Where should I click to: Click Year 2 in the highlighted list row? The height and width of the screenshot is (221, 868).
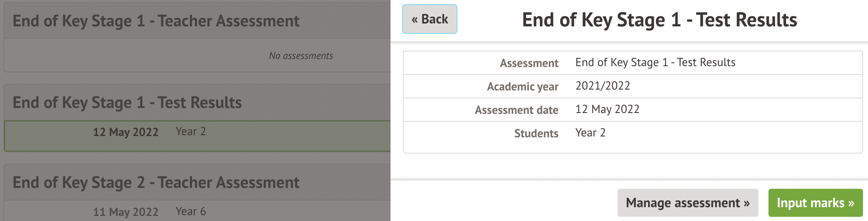click(191, 132)
